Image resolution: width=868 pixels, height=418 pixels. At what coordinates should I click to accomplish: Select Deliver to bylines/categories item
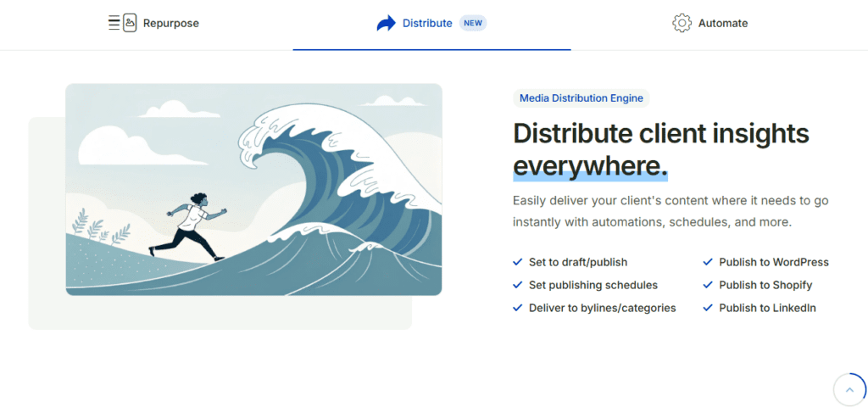[602, 308]
